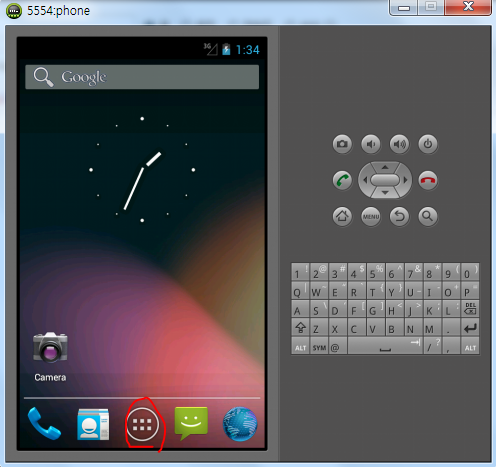Click the L key

tap(451, 308)
